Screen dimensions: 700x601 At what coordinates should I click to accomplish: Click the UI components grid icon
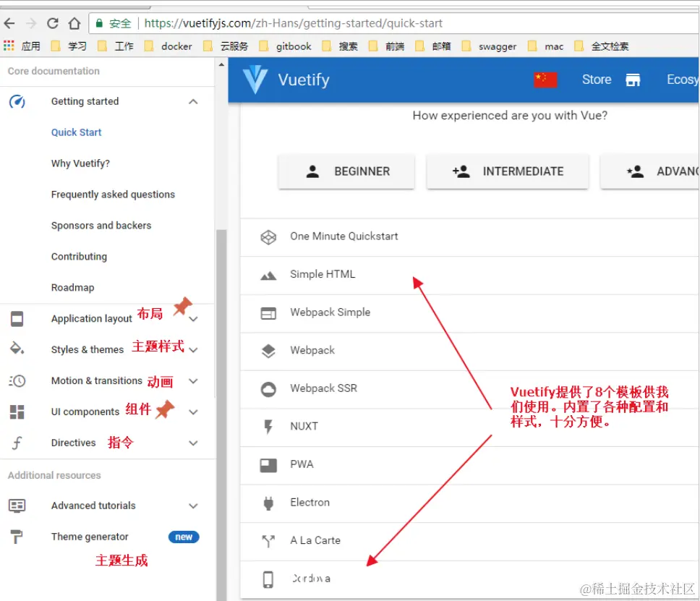[17, 412]
